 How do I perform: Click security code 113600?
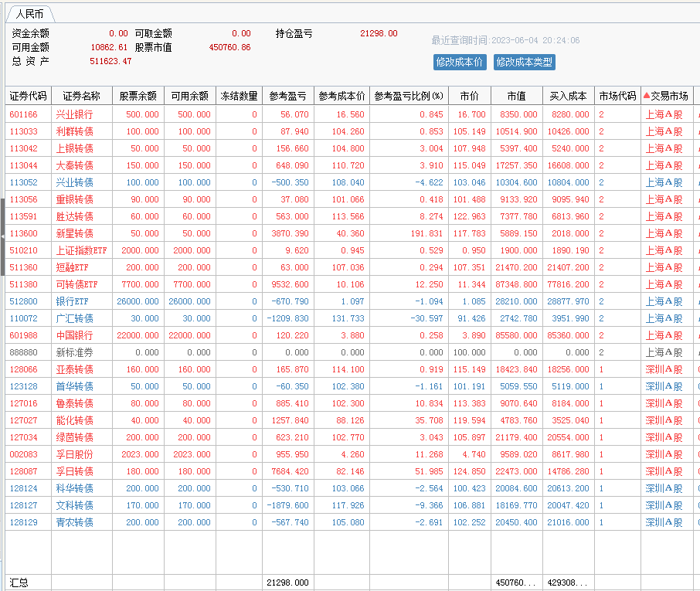click(24, 233)
